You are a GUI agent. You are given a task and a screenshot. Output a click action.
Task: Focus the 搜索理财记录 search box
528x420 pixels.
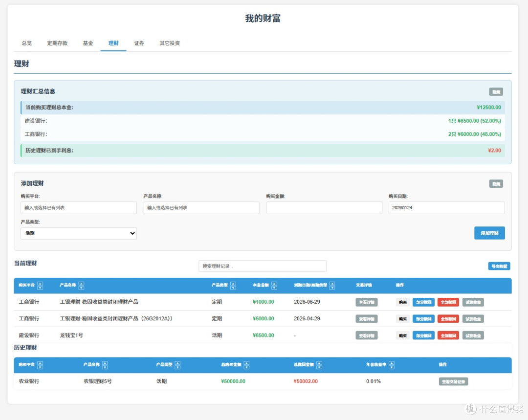point(263,266)
